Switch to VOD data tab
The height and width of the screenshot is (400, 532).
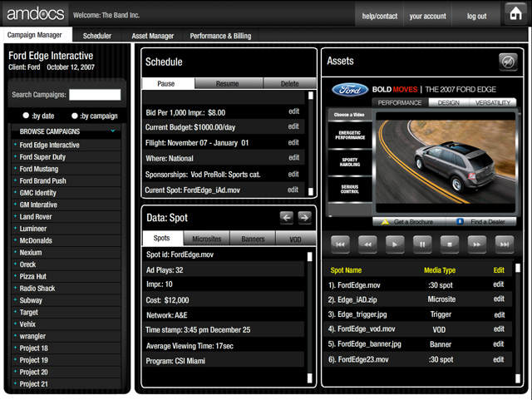click(x=296, y=239)
